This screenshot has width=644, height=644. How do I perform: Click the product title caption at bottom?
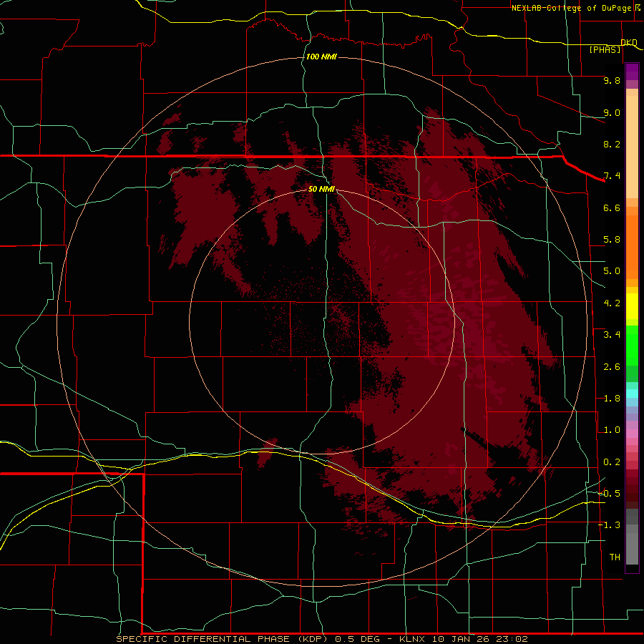322,639
